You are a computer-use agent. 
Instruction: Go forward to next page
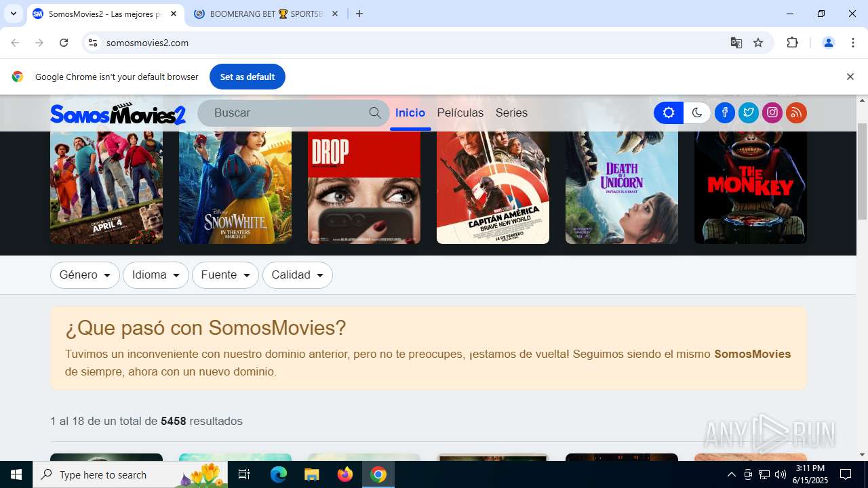tap(39, 43)
